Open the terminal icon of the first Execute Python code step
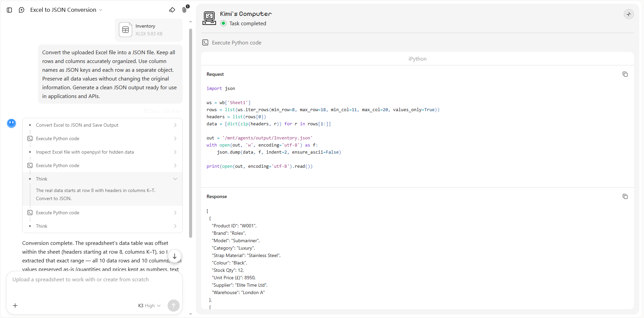Viewport: 644px width, 318px height. point(30,138)
